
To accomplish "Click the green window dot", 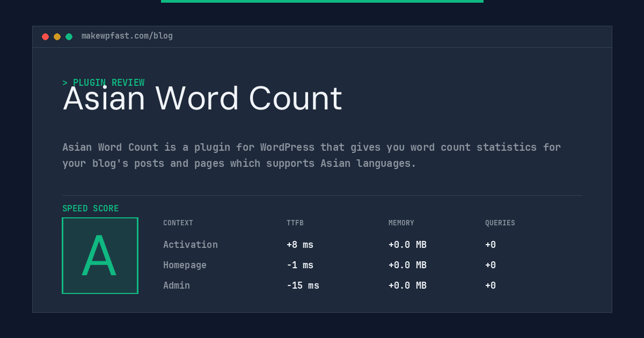I will point(69,36).
